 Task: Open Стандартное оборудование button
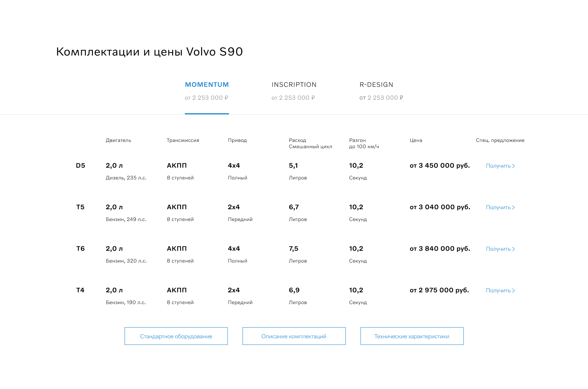(176, 336)
